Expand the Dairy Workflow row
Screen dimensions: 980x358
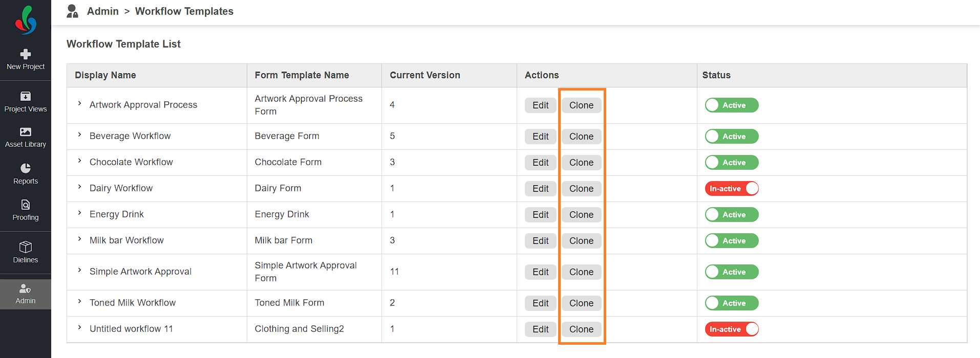[x=79, y=187]
